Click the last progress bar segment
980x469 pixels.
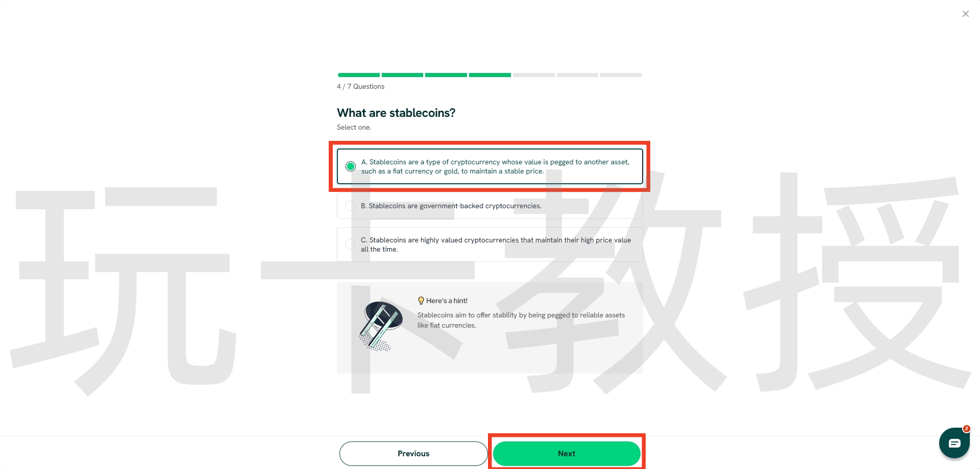coord(621,75)
